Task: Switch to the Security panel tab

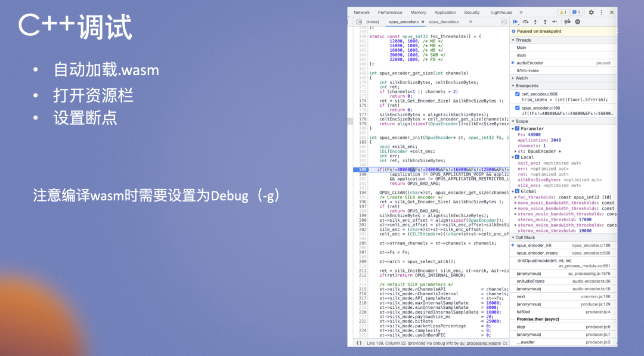Action: pyautogui.click(x=472, y=13)
